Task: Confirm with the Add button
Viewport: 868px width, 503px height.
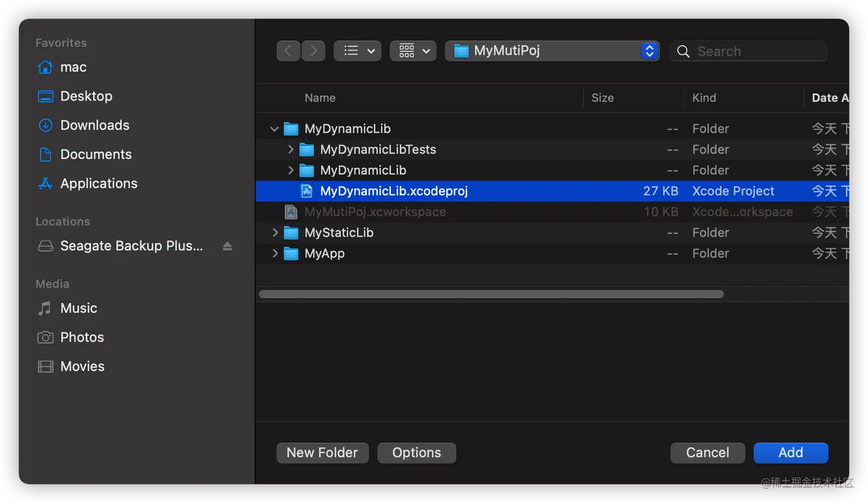Action: pyautogui.click(x=791, y=453)
